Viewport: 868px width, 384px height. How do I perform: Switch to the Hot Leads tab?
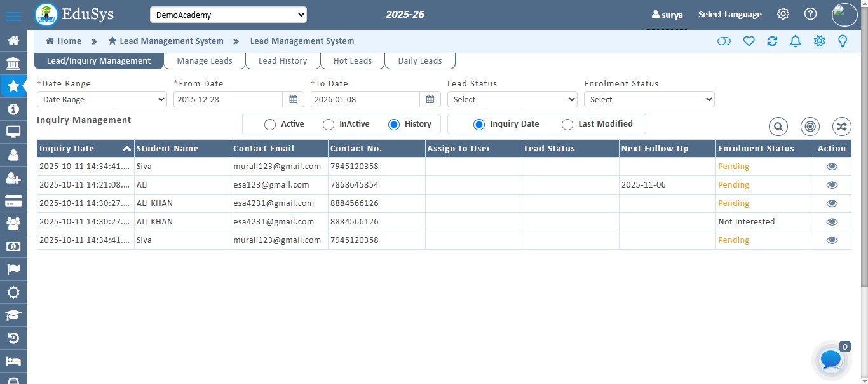pyautogui.click(x=352, y=61)
